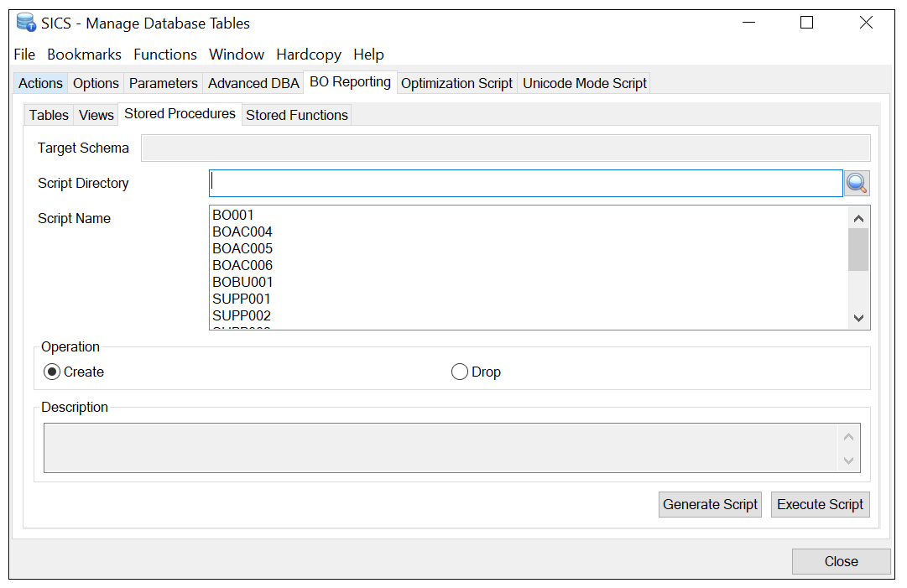Click the SICS database icon in title bar

[26, 23]
